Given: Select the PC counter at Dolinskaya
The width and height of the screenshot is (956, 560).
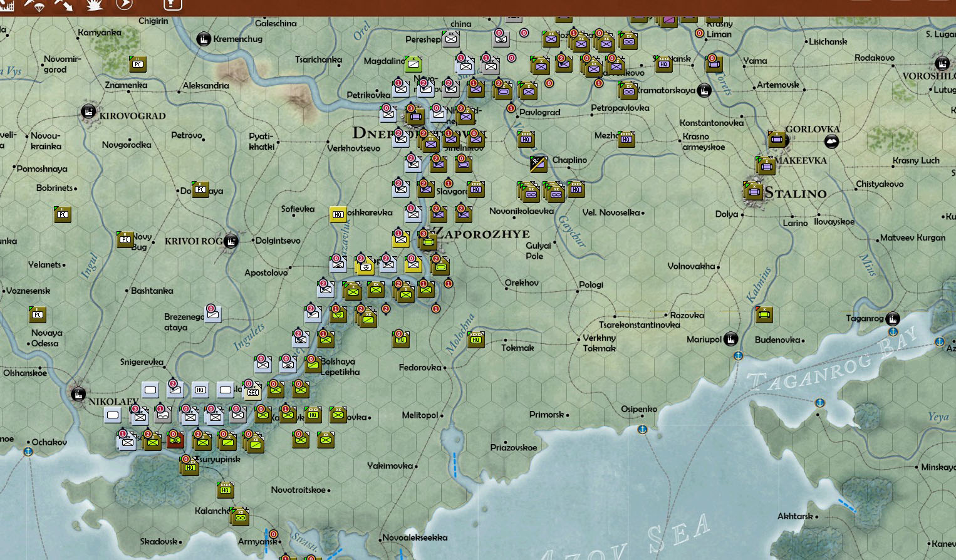Looking at the screenshot, I should tap(200, 189).
